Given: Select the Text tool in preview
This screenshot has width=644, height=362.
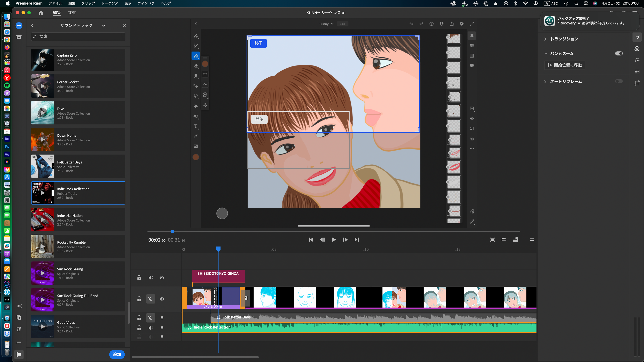Looking at the screenshot, I should [196, 126].
